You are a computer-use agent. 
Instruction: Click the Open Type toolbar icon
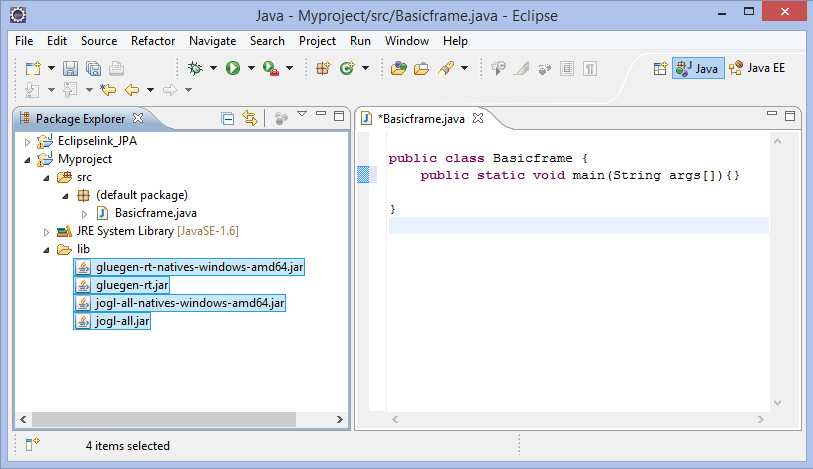[x=399, y=68]
